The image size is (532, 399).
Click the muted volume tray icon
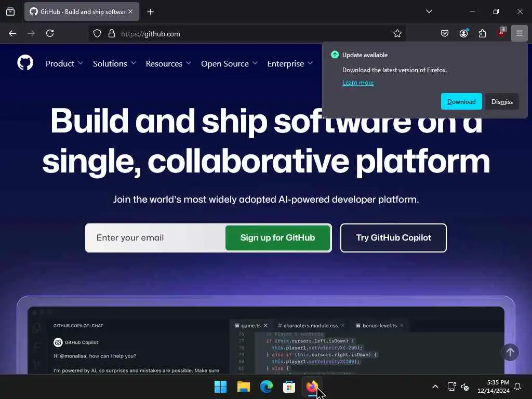pyautogui.click(x=465, y=387)
